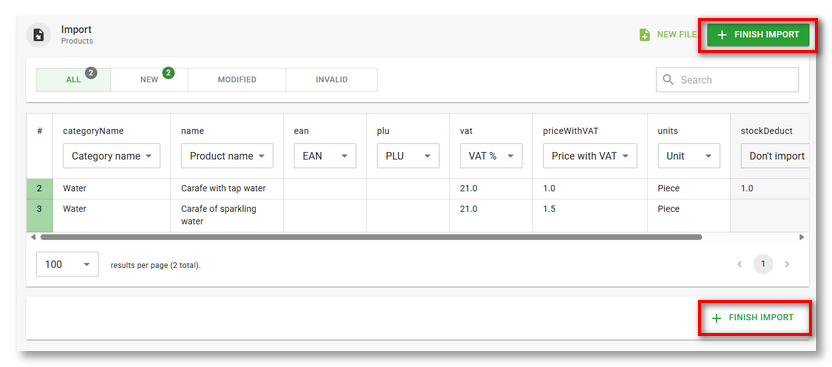This screenshot has height=367, width=832.
Task: Click the name column header
Action: tap(192, 130)
